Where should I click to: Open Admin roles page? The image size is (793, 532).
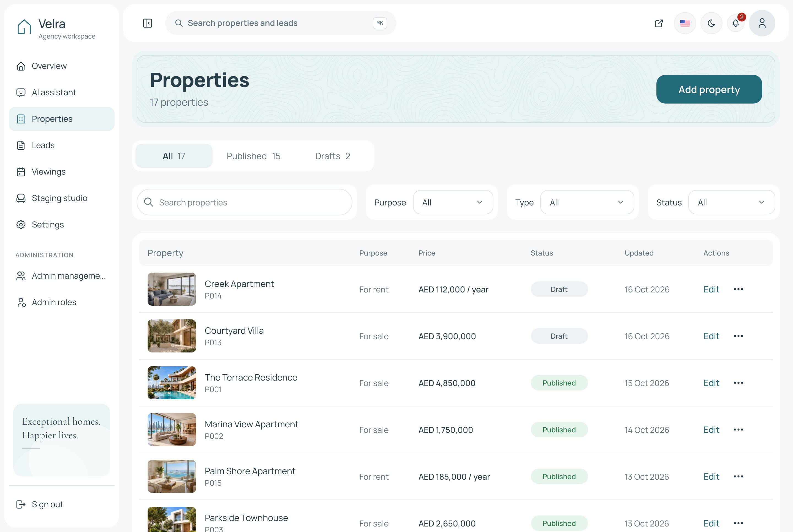click(62, 302)
